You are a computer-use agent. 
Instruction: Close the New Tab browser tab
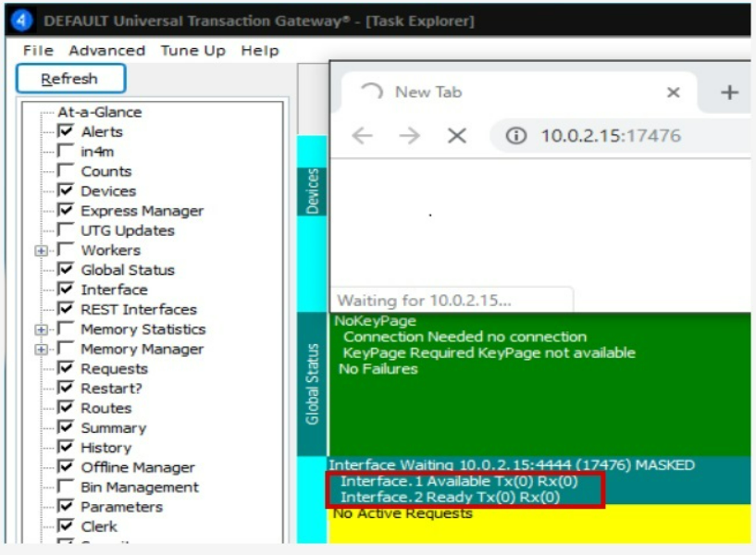[x=674, y=92]
